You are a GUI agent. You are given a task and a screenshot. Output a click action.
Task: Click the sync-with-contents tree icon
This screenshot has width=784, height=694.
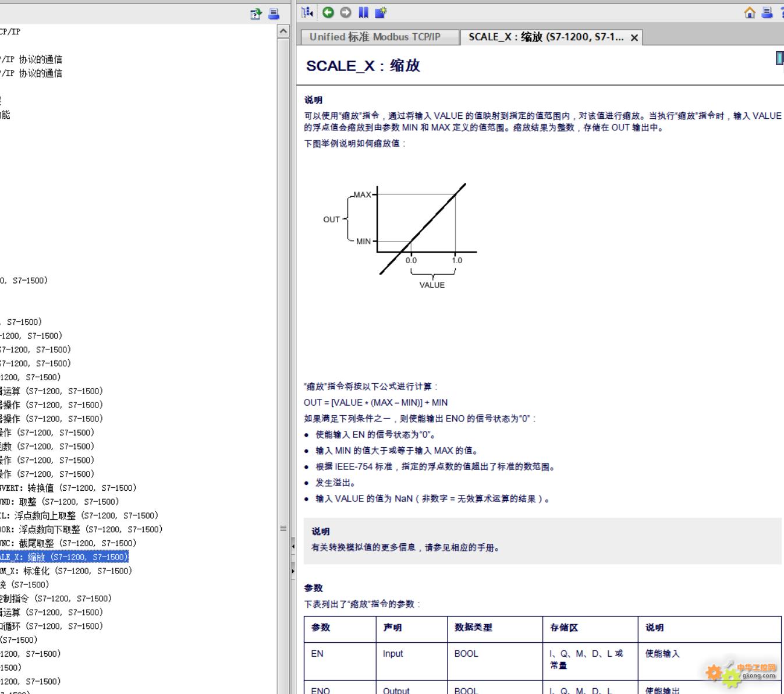[x=307, y=12]
